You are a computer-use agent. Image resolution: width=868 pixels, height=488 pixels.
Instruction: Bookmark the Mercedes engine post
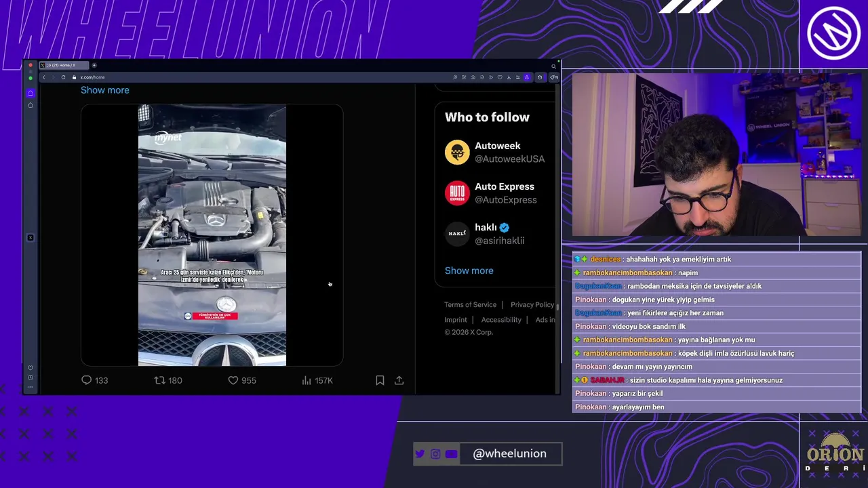click(x=380, y=380)
